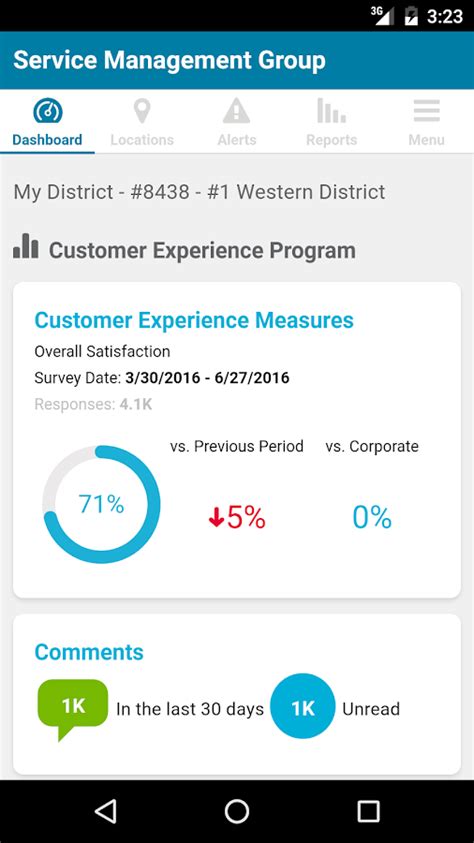Open the Alerts warning triangle icon
Image resolution: width=474 pixels, height=843 pixels.
pos(236,111)
